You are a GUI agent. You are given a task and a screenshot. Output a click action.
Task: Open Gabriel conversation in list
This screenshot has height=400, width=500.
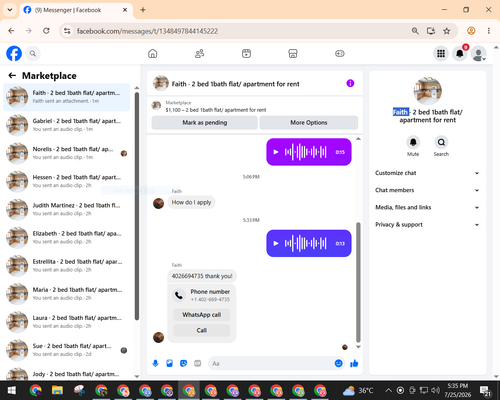[x=67, y=125]
